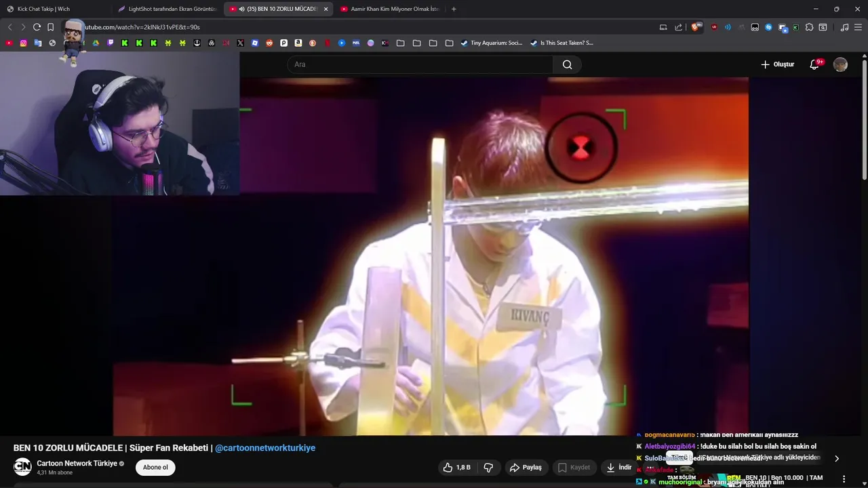This screenshot has height=488, width=868.
Task: Download with the İndir button
Action: pos(618,467)
